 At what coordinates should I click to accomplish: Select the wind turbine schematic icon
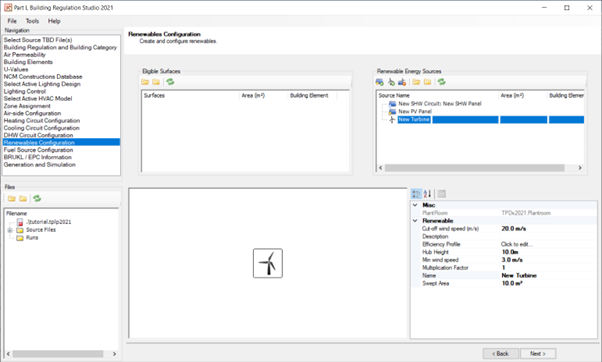coord(268,263)
